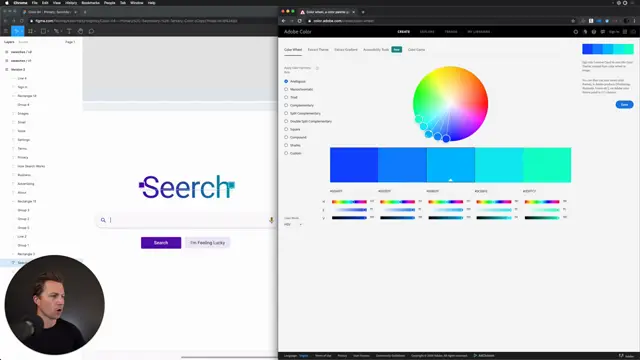This screenshot has height=360, width=640.
Task: Select Monochromatic harmony rule
Action: [x=299, y=89]
